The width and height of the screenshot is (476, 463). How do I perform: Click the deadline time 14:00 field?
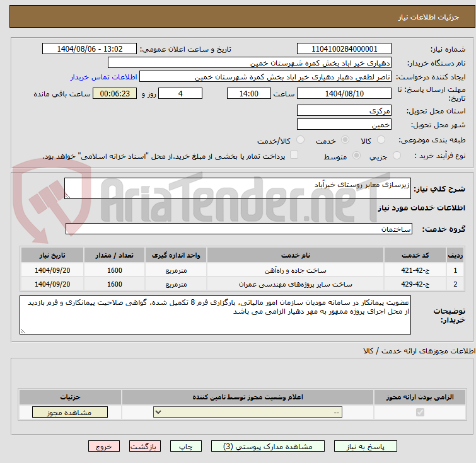249,93
